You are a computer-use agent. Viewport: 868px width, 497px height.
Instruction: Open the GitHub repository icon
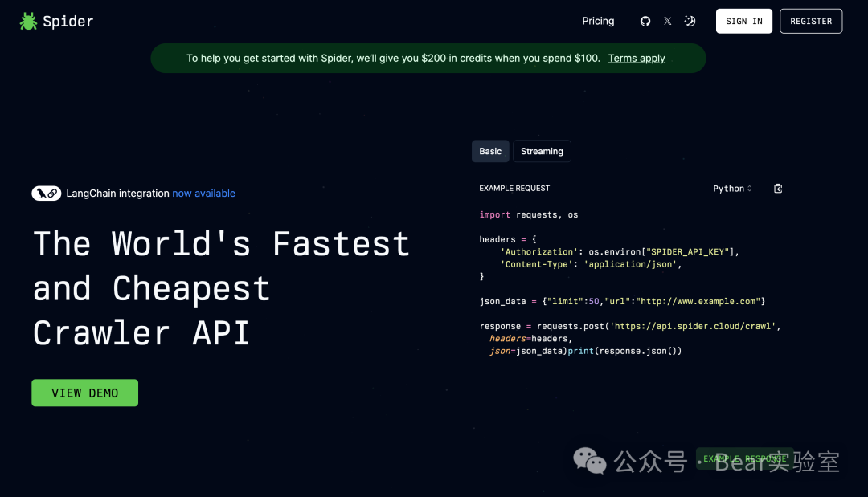point(645,22)
